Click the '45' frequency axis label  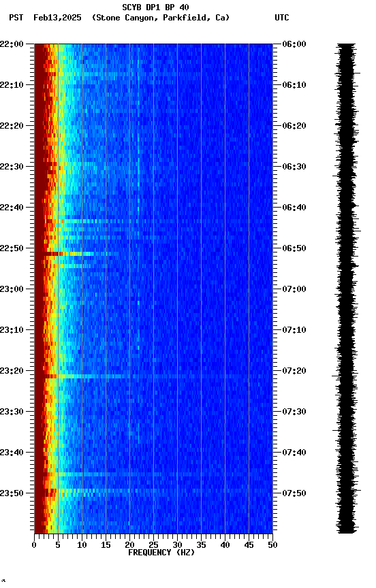point(249,545)
